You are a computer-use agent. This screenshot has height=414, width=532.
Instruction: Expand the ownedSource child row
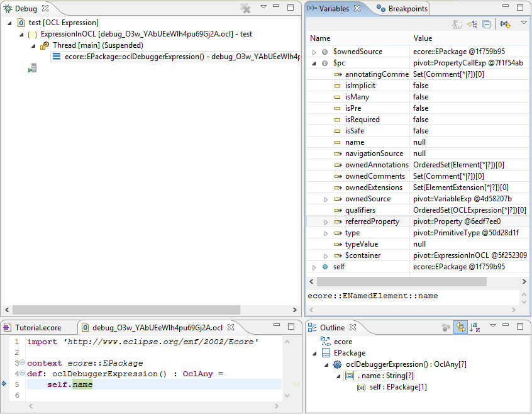[326, 199]
